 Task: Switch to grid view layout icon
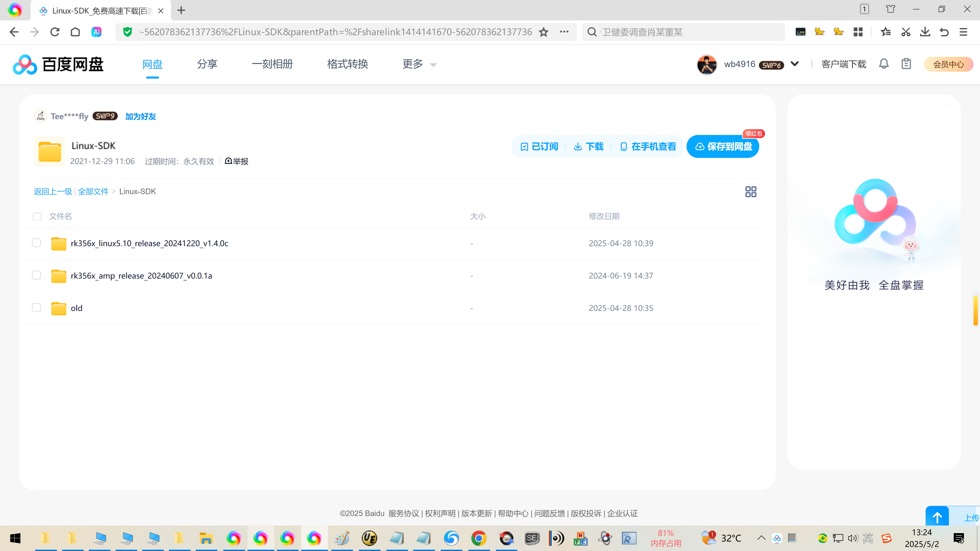pos(751,192)
